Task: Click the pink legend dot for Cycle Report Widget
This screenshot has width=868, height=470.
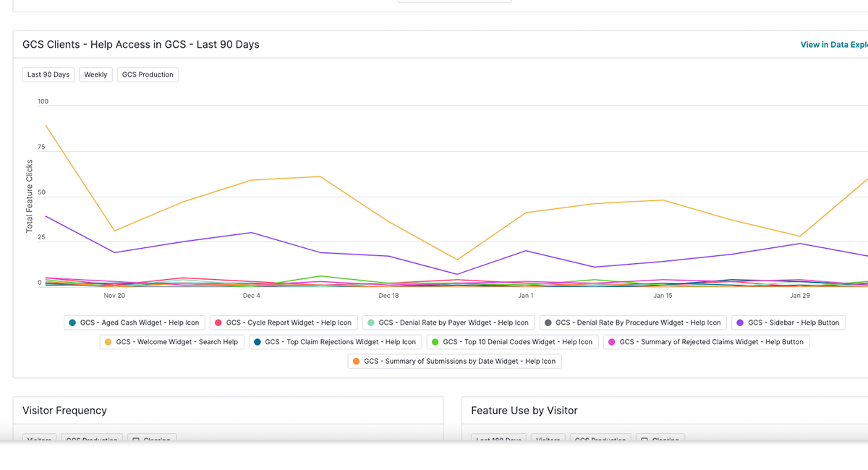Action: [218, 322]
